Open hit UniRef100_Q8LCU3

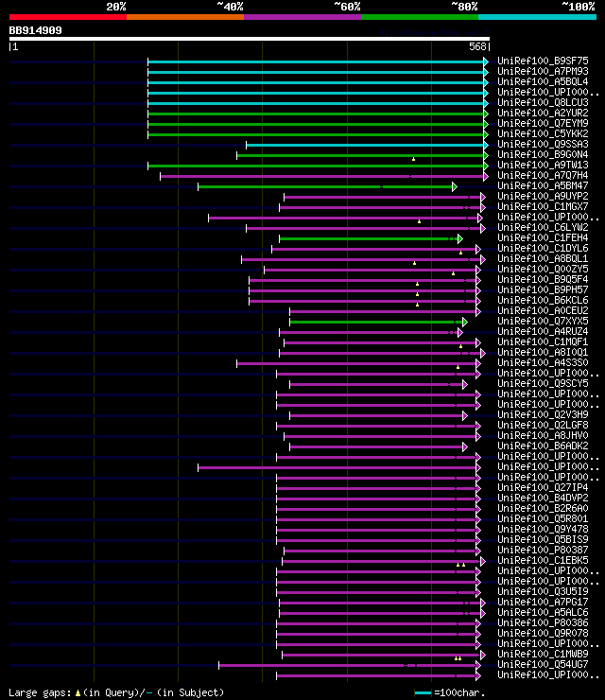[x=543, y=102]
